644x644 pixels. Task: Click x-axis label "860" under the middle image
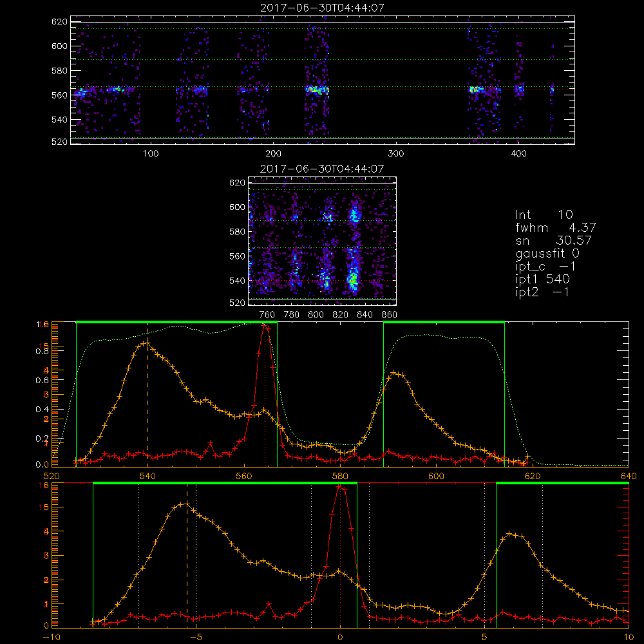[390, 315]
